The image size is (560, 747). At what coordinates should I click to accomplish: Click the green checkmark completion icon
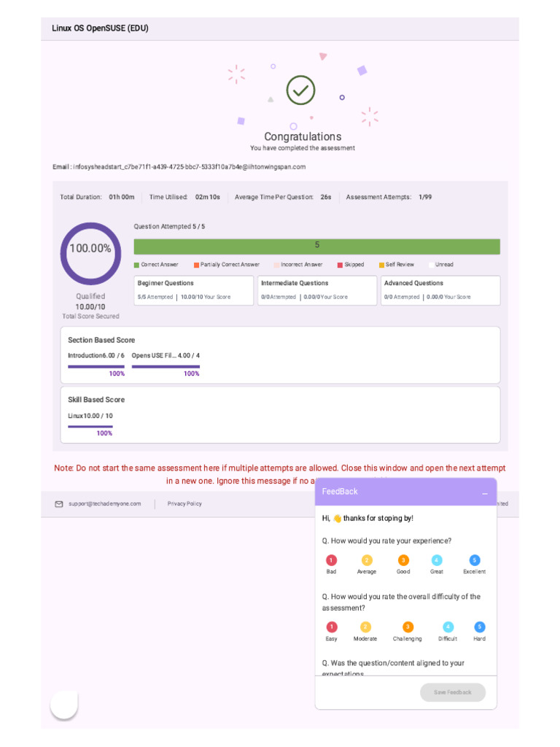click(x=300, y=90)
